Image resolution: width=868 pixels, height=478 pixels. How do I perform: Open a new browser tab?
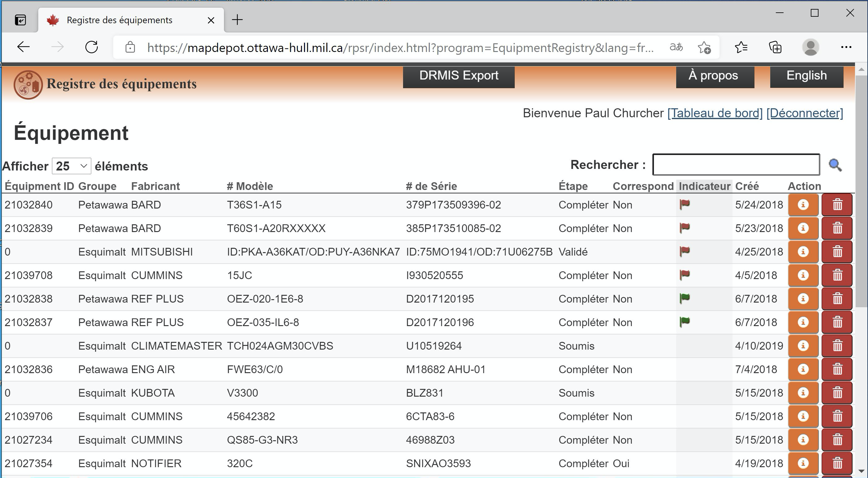pyautogui.click(x=237, y=20)
